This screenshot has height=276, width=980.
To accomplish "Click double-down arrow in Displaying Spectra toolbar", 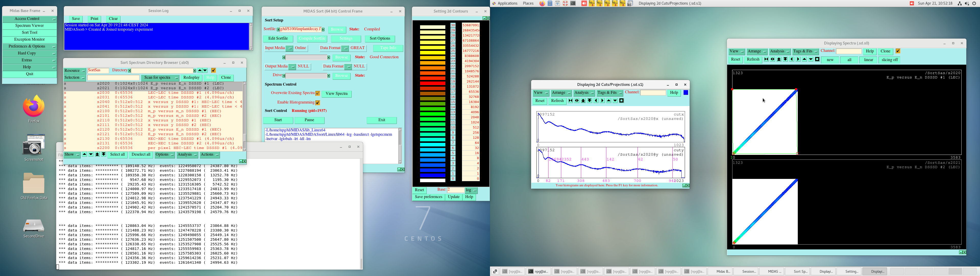I will point(785,60).
